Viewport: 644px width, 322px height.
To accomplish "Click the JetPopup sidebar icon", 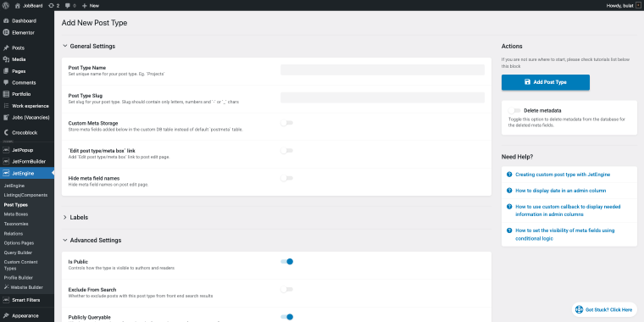I will 6,150.
